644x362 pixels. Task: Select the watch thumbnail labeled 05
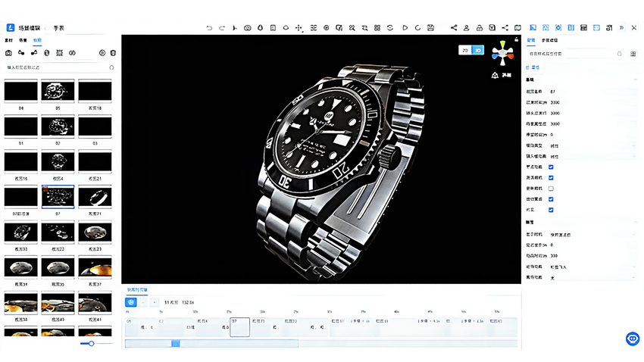point(58,91)
